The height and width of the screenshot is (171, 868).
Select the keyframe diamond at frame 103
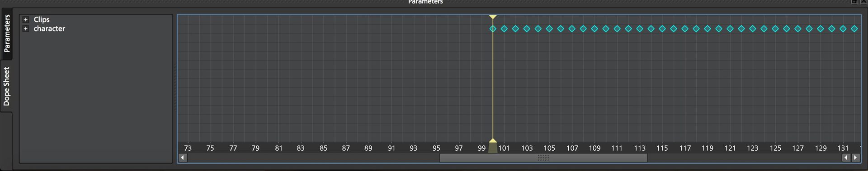point(527,28)
